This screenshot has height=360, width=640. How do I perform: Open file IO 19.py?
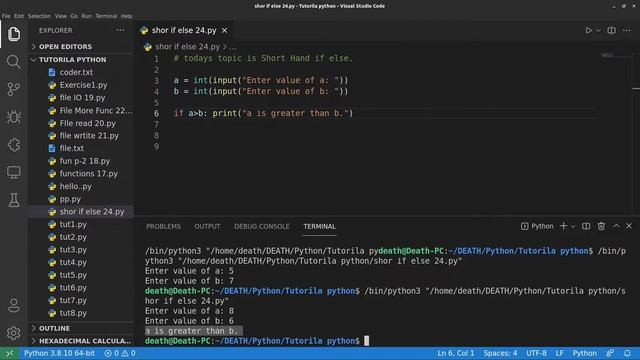pos(81,98)
